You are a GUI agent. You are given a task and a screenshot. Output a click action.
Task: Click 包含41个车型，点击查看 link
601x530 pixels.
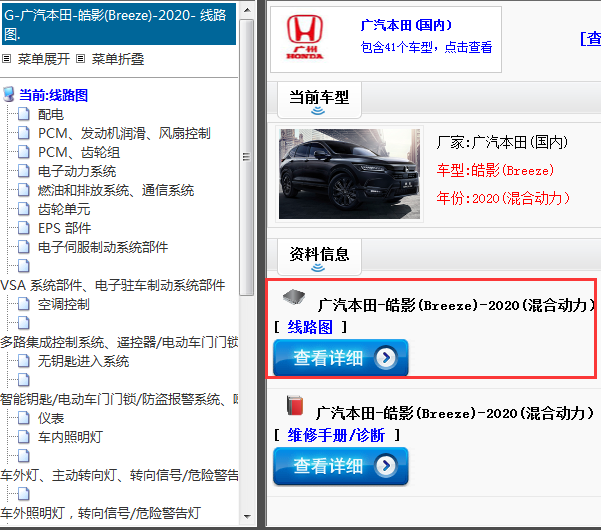(x=426, y=47)
